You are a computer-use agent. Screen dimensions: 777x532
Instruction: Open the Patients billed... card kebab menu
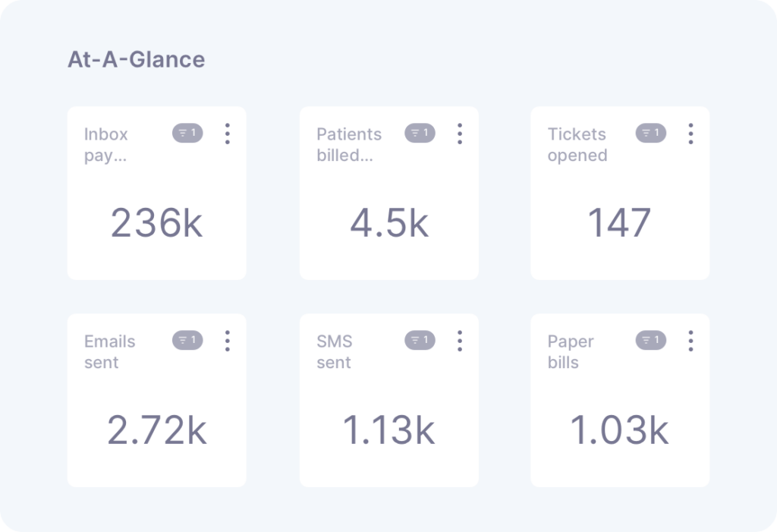point(460,134)
